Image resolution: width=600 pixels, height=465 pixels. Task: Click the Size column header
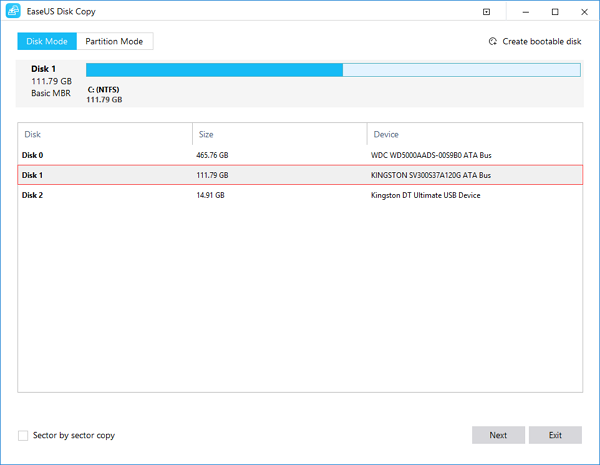click(x=280, y=134)
